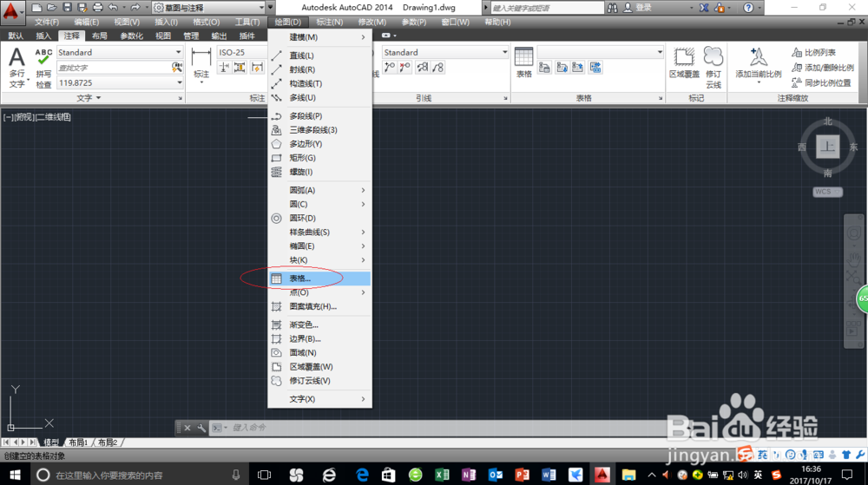Screen dimensions: 868x485
Task: Select 射线(R) from the draw menu
Action: pos(319,69)
